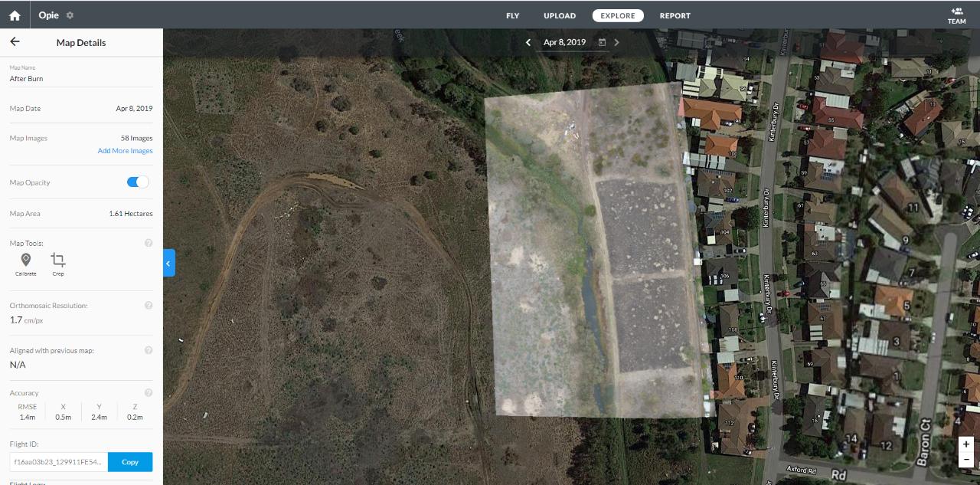Go to next map date
The height and width of the screenshot is (485, 980).
[x=616, y=42]
